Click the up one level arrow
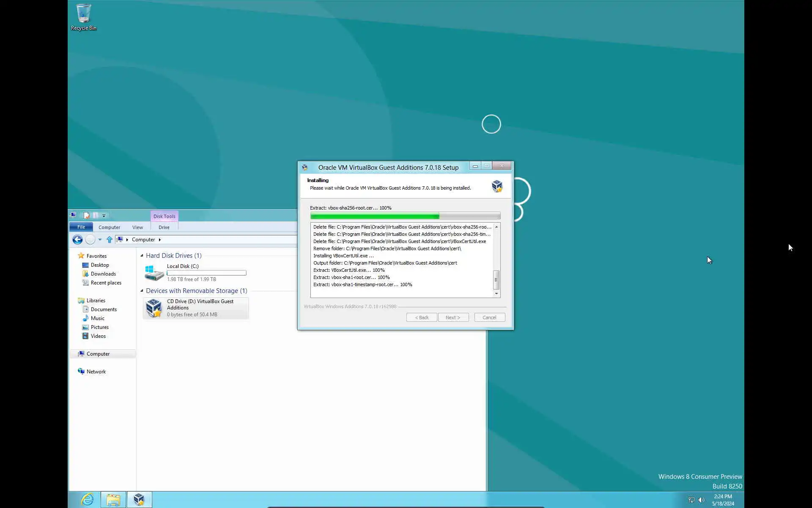 click(110, 240)
